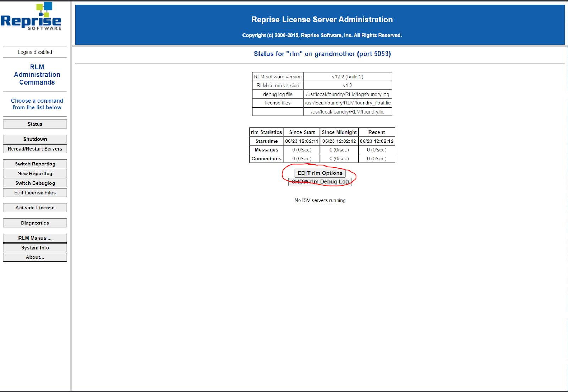Screen dimensions: 568x392
Task: Select the '06/23 12:02:11' start time
Action: click(302, 141)
